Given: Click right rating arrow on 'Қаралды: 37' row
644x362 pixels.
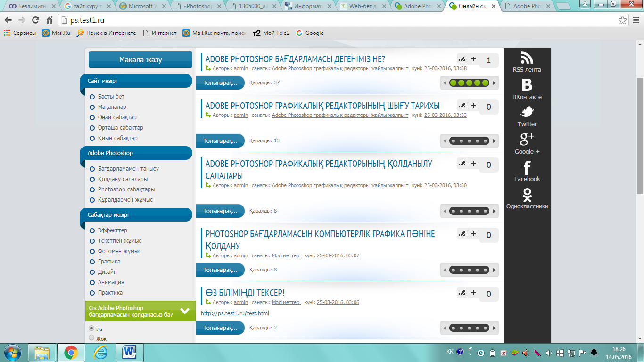Looking at the screenshot, I should point(494,83).
